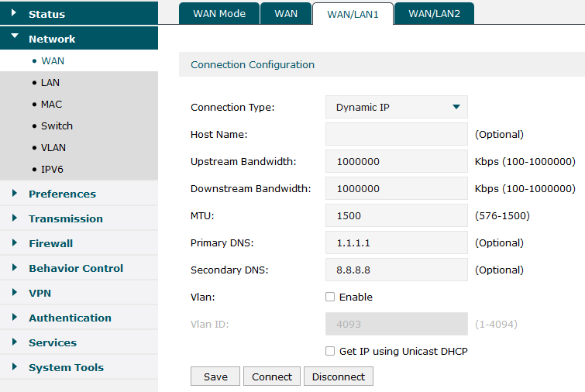This screenshot has width=585, height=392.
Task: Open the Firewall sidebar section
Action: click(50, 243)
